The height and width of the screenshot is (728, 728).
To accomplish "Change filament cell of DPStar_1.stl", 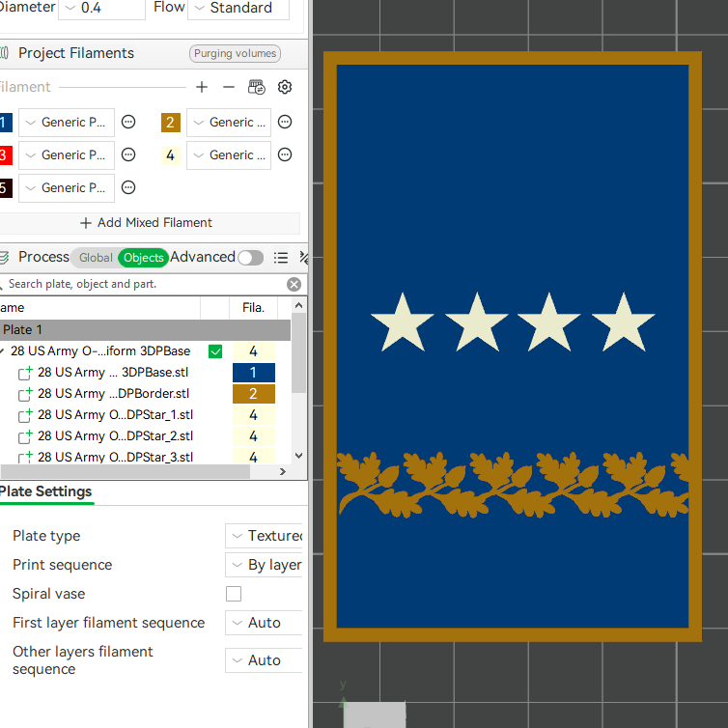I will 254,415.
